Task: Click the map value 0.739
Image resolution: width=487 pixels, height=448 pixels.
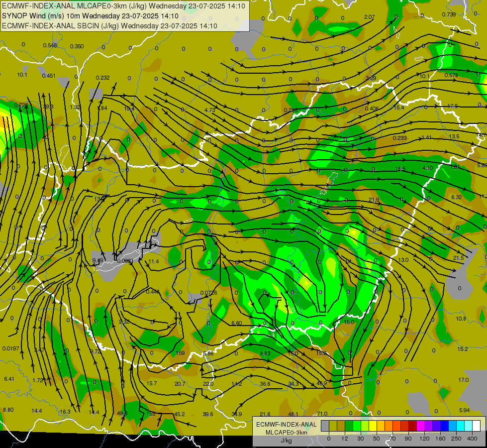Action: click(x=449, y=14)
